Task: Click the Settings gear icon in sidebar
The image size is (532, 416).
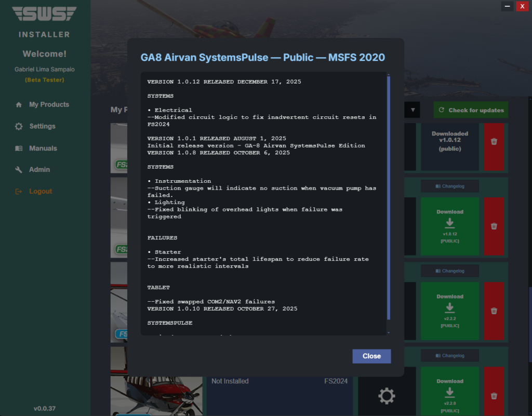Action: pyautogui.click(x=19, y=126)
